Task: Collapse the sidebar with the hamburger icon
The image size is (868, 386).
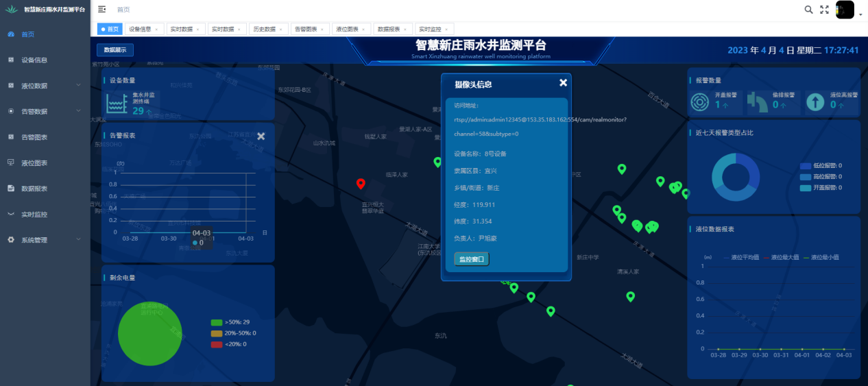Action: pos(102,10)
